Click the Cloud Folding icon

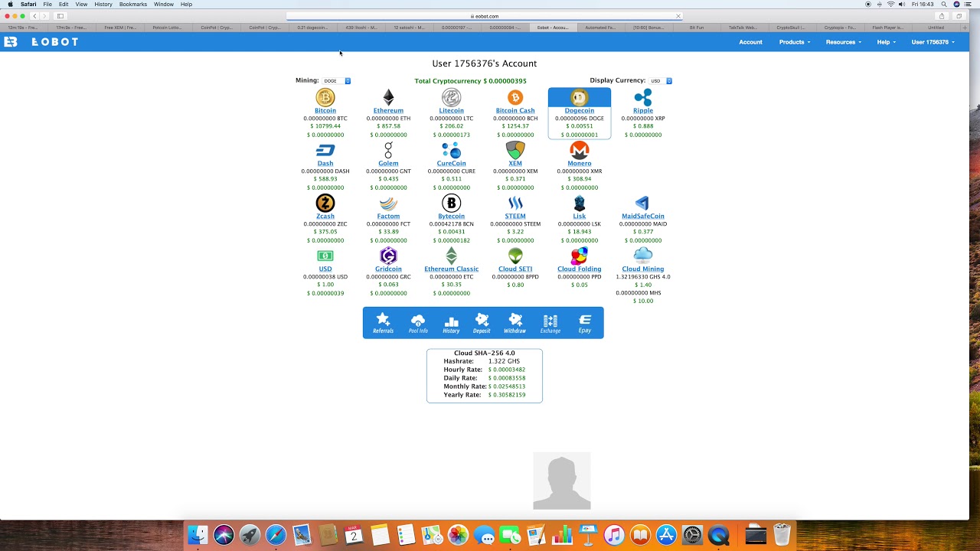[x=580, y=256]
